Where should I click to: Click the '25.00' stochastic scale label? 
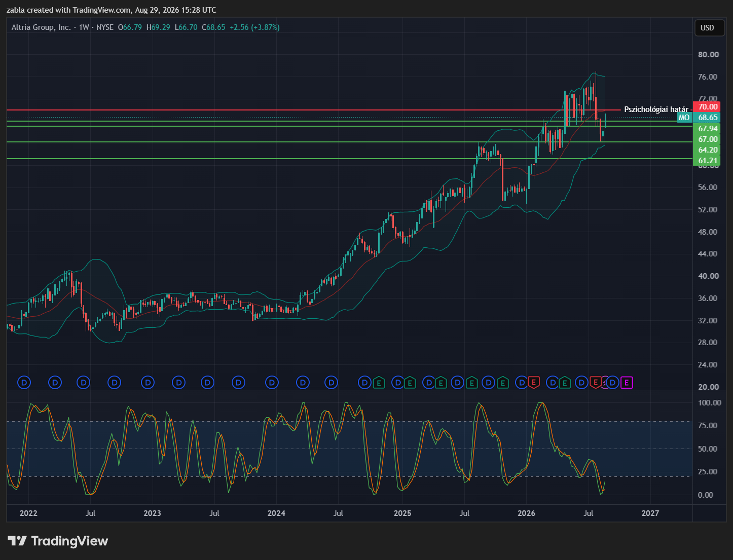[x=708, y=472]
